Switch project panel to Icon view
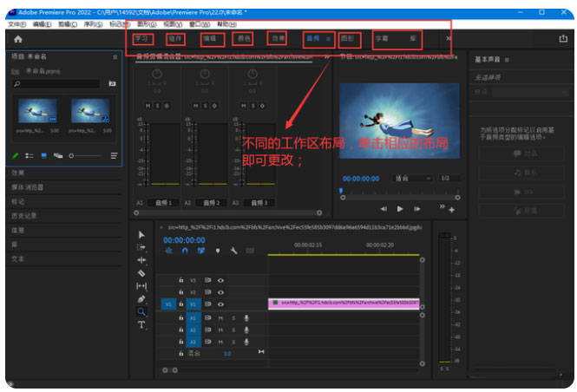Image resolution: width=577 pixels, height=392 pixels. pos(43,155)
